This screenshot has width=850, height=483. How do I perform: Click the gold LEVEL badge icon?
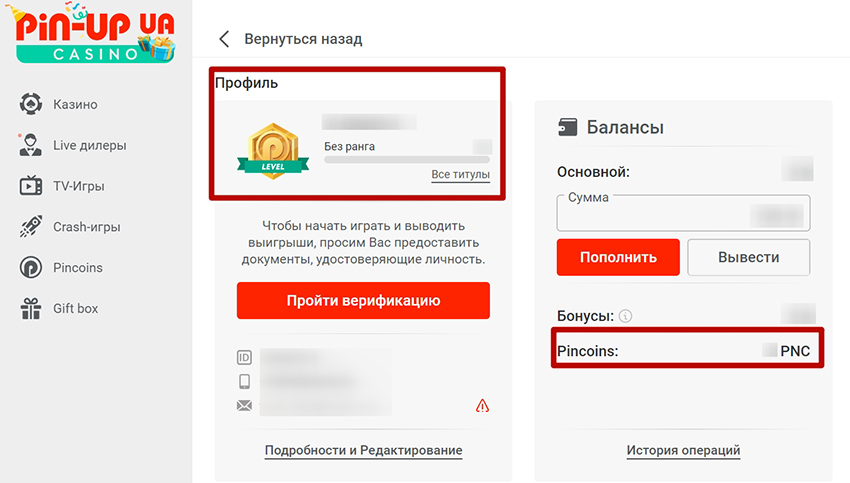point(273,151)
